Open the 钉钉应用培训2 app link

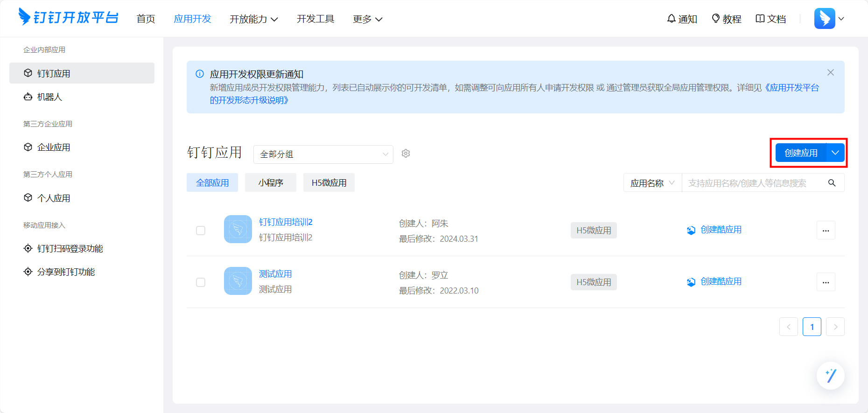coord(286,222)
